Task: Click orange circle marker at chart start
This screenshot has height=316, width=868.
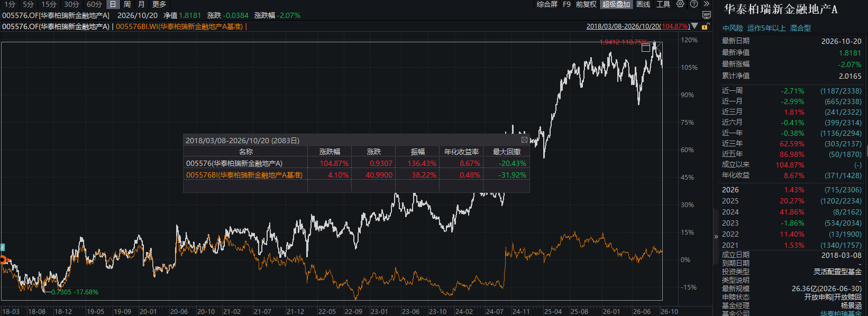Action: point(3,259)
